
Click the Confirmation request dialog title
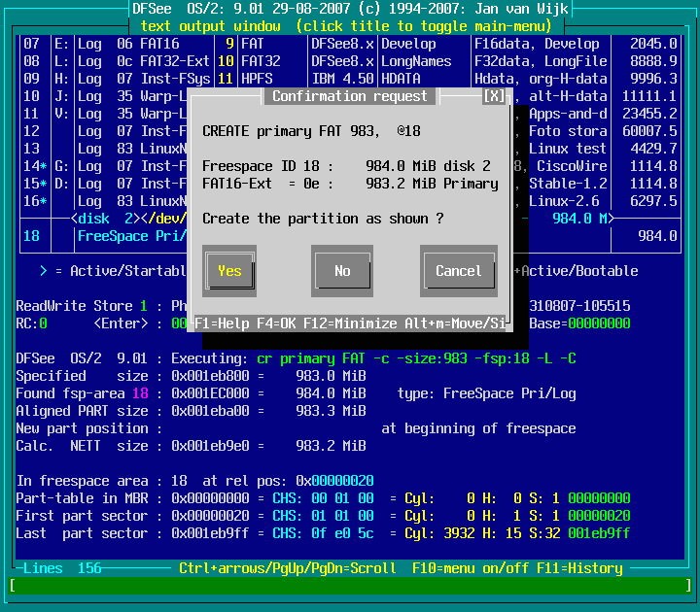tap(349, 96)
